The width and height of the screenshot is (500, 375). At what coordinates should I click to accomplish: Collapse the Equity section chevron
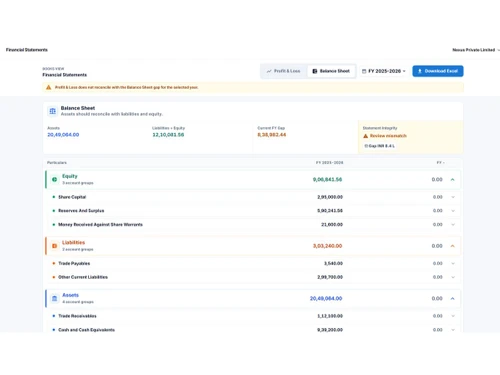(452, 180)
